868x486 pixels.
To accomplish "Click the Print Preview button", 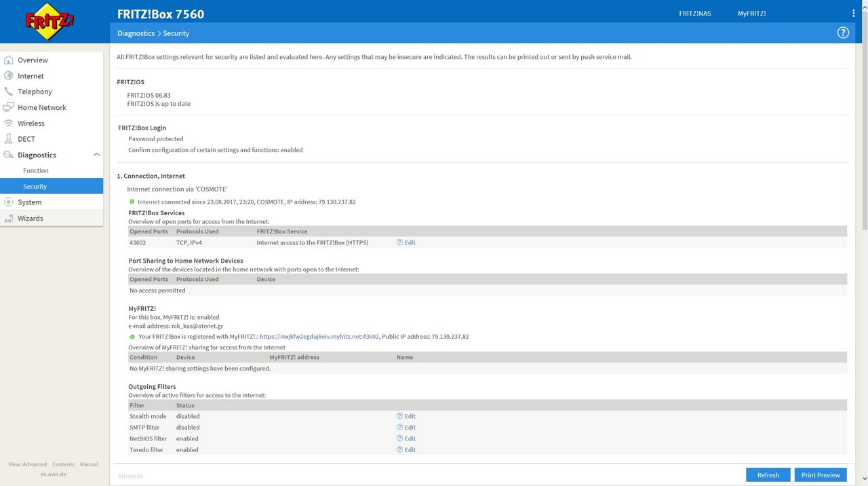I will coord(821,474).
